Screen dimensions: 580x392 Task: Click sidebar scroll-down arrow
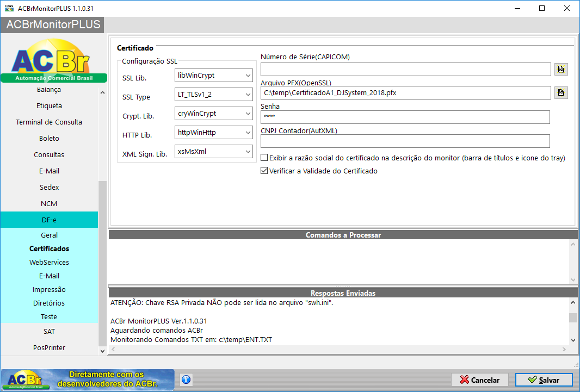coord(102,351)
